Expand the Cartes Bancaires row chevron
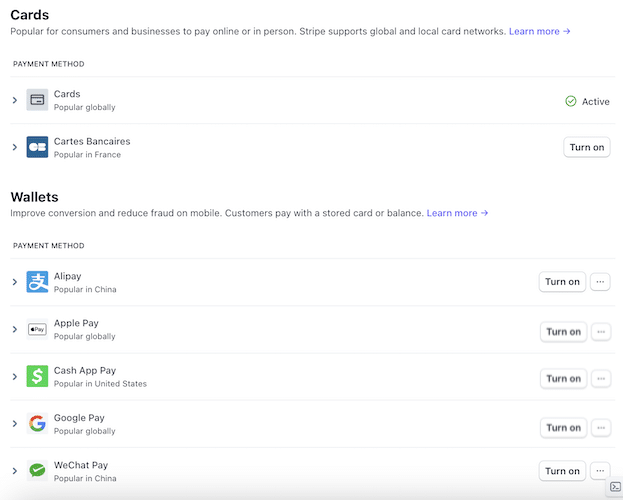This screenshot has height=500, width=623. tap(15, 147)
